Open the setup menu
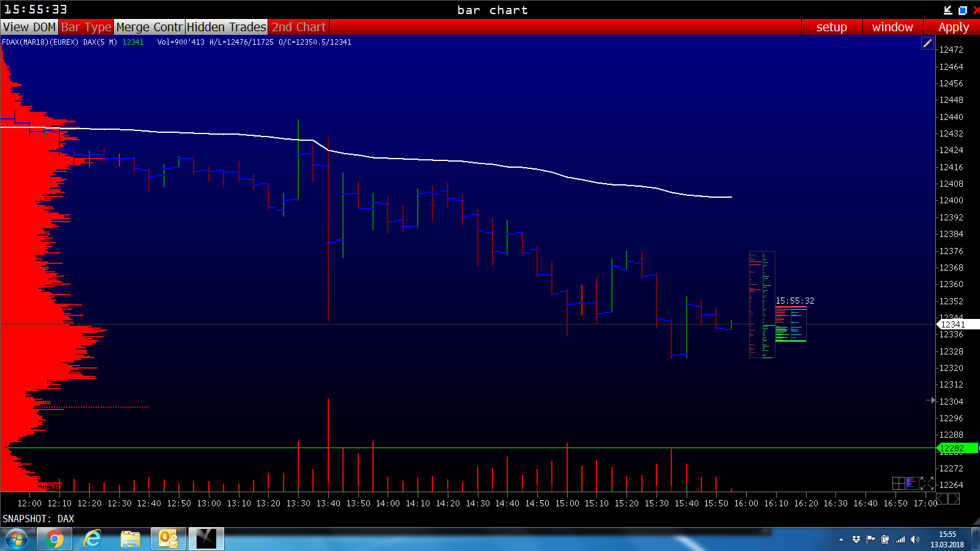The height and width of the screenshot is (551, 980). pos(832,27)
